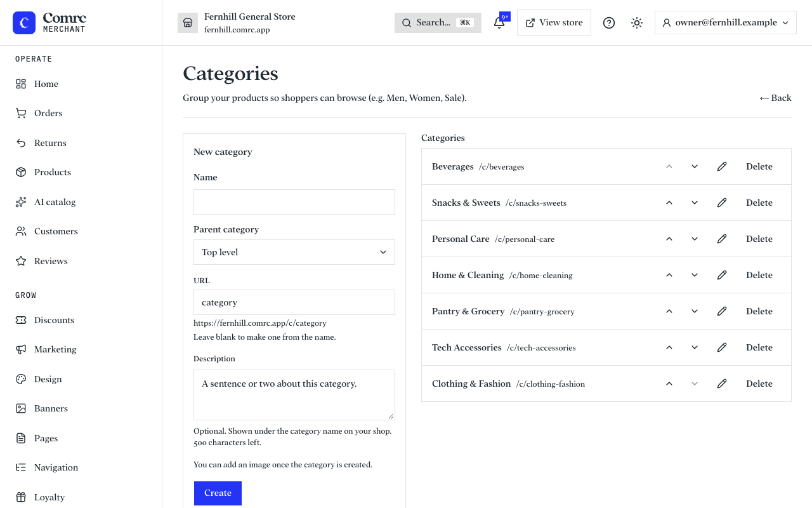812x508 pixels.
Task: Delete the Clothing & Fashion category
Action: [x=759, y=384]
